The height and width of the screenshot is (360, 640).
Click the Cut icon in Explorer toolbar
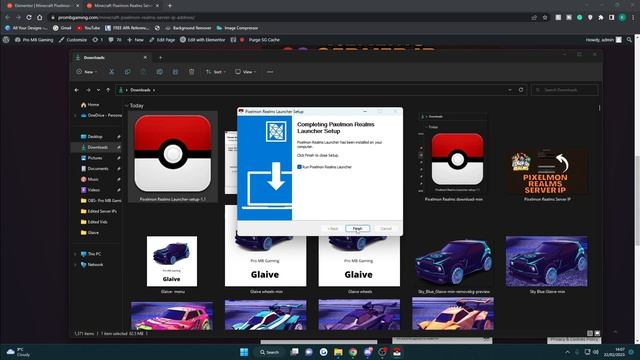(x=111, y=72)
